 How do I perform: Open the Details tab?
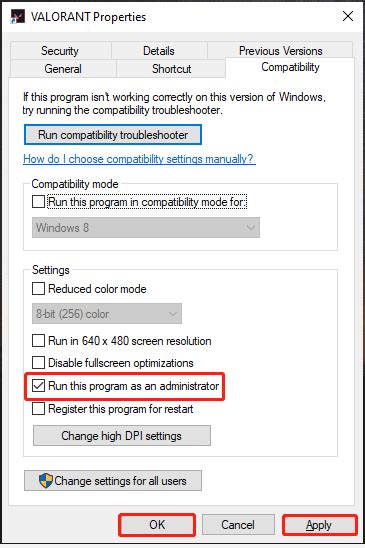point(159,51)
